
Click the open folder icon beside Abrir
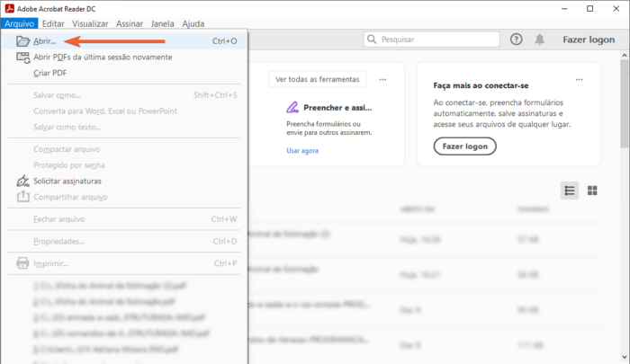pyautogui.click(x=22, y=41)
